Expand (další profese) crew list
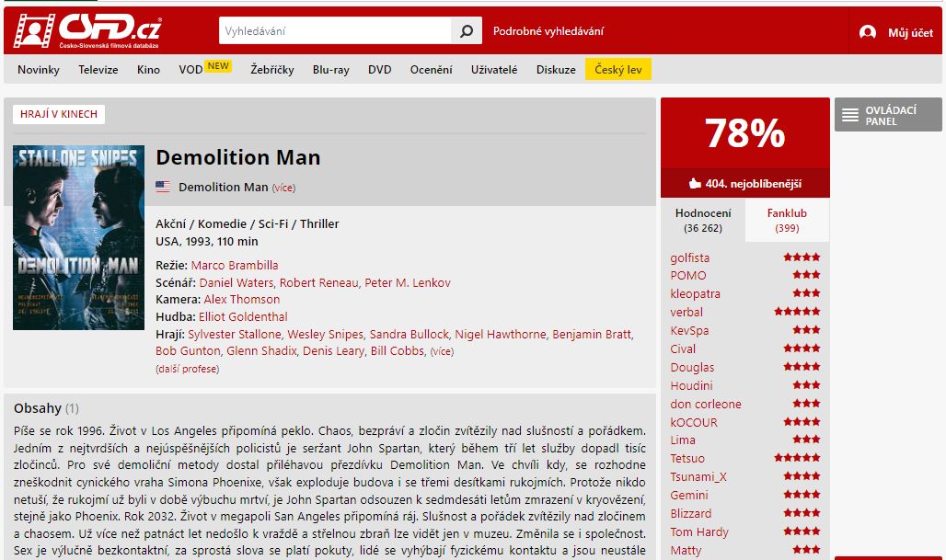Image resolution: width=946 pixels, height=560 pixels. point(187,369)
